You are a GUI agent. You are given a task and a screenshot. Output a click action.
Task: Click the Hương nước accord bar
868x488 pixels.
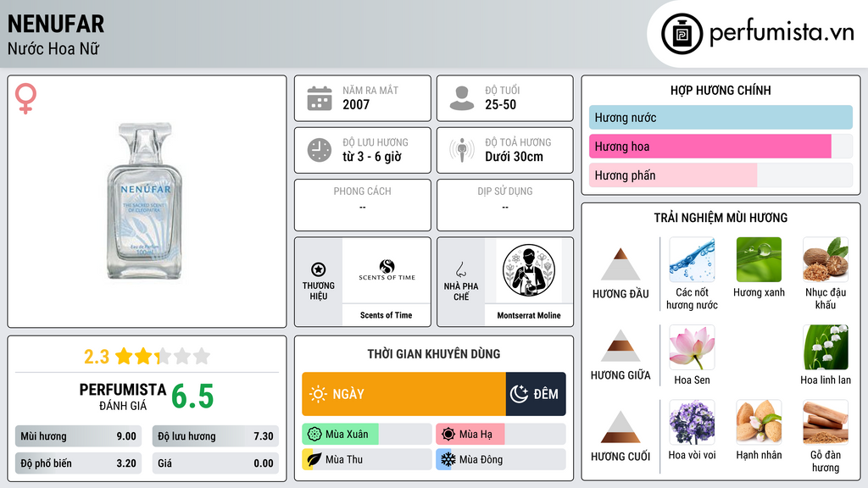pyautogui.click(x=721, y=117)
